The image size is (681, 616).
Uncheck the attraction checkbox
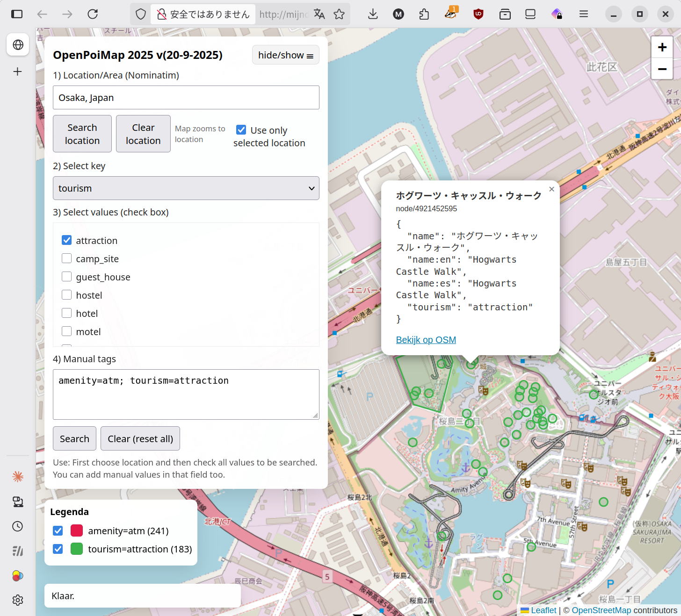67,240
